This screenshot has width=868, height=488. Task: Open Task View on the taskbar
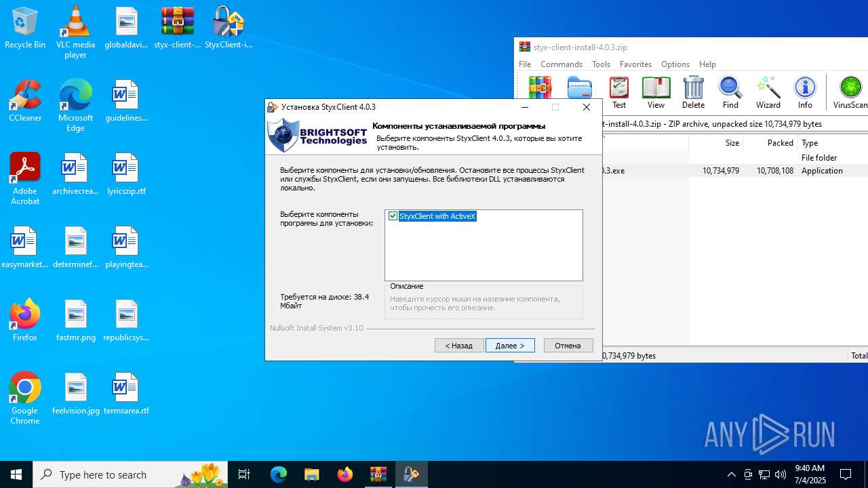click(244, 474)
